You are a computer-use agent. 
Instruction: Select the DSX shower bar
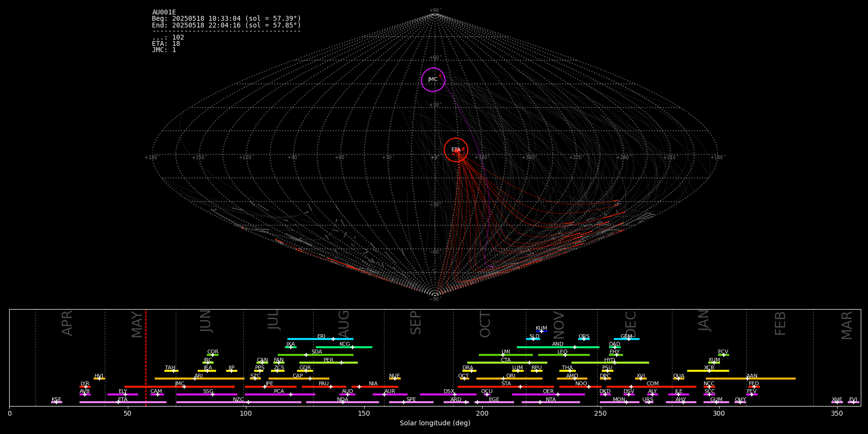(x=448, y=394)
